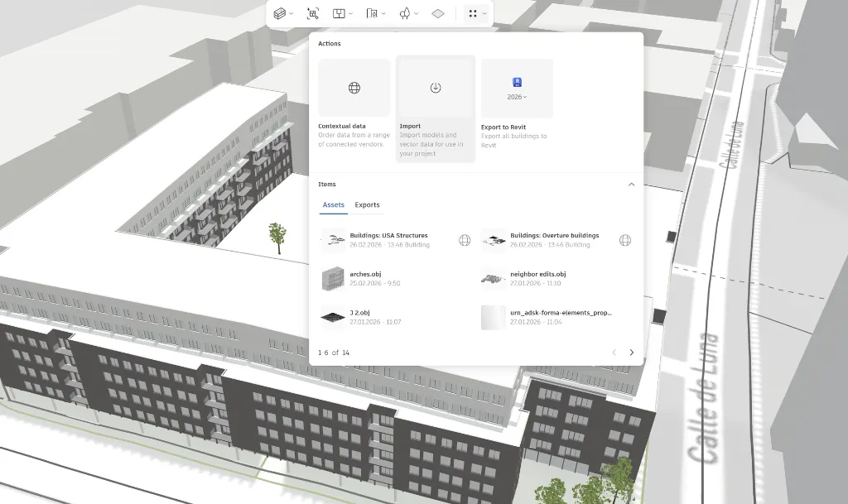Switch to the Assets tab
Viewport: 848px width, 504px height.
333,204
